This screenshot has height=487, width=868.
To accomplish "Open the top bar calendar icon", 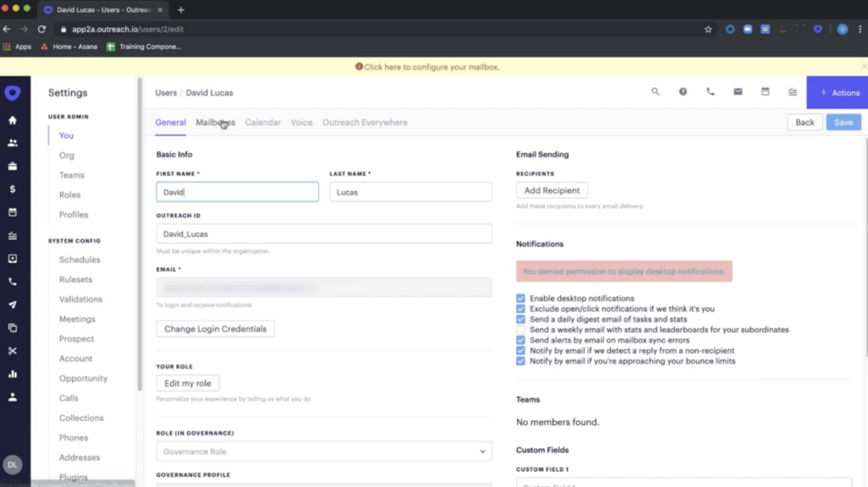I will coord(765,91).
